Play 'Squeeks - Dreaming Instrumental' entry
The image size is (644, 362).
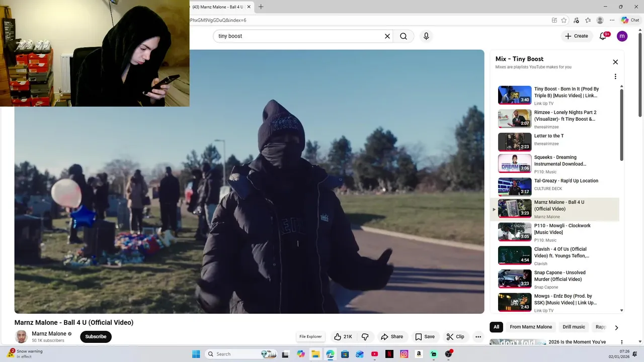[555, 164]
